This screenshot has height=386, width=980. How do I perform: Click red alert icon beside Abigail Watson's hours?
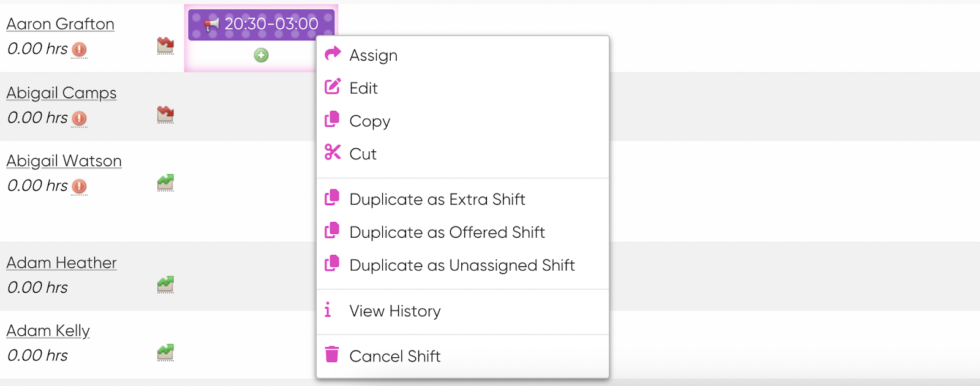[x=79, y=186]
